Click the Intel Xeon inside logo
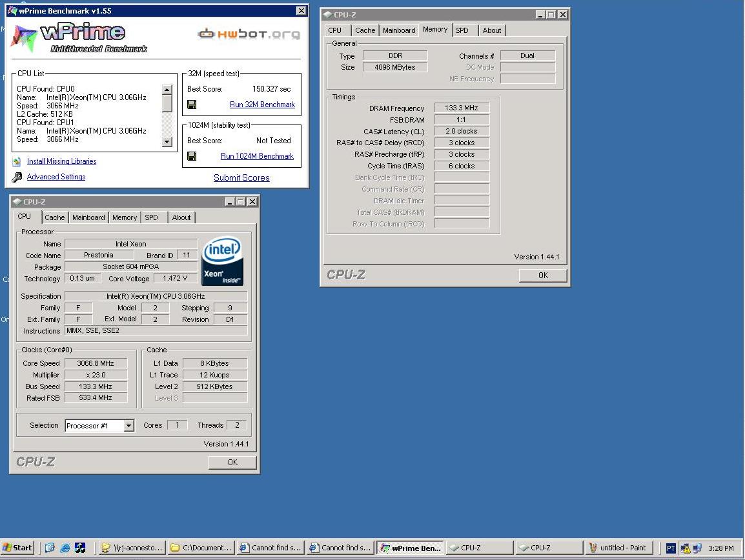The image size is (745, 560). tap(222, 261)
